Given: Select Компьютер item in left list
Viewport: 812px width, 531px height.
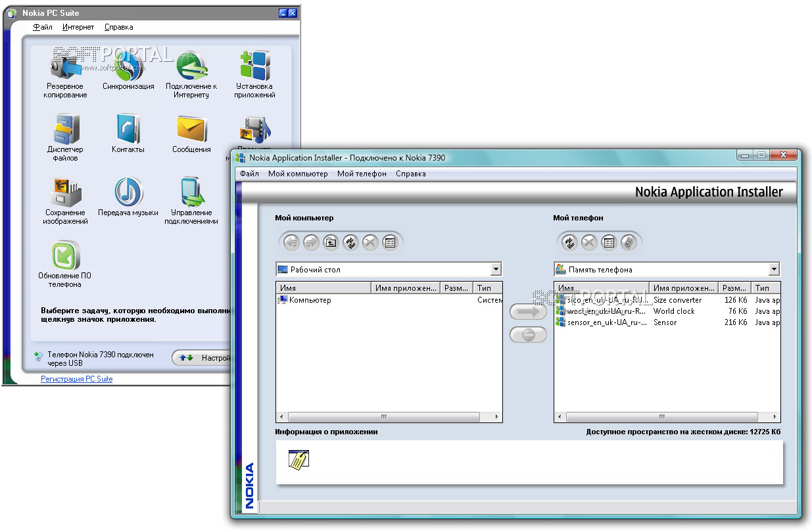Looking at the screenshot, I should tap(305, 300).
